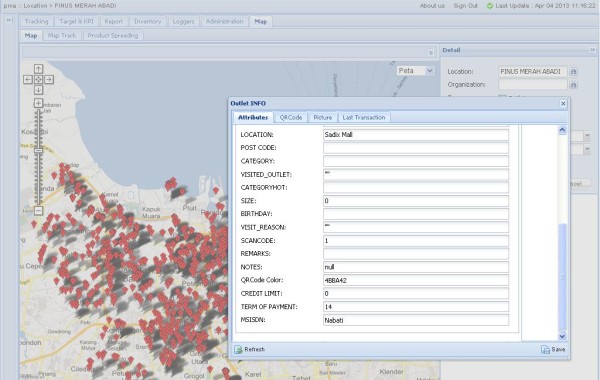Click the lookup icon beside Location field
This screenshot has width=600, height=380.
click(x=573, y=72)
